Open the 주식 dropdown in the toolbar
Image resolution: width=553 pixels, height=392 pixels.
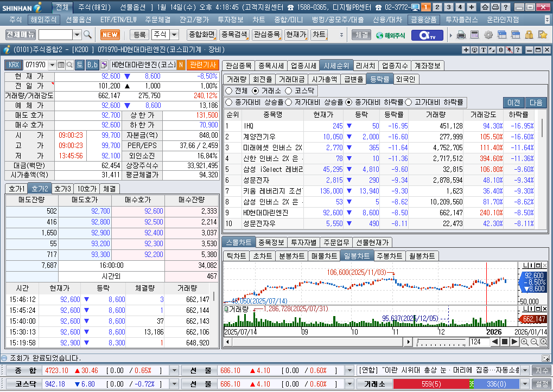point(175,35)
